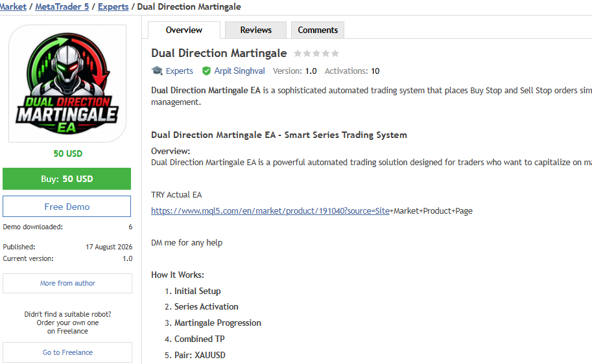Click list item Initial Setup
Viewport: 592px width, 364px height.
(x=198, y=291)
